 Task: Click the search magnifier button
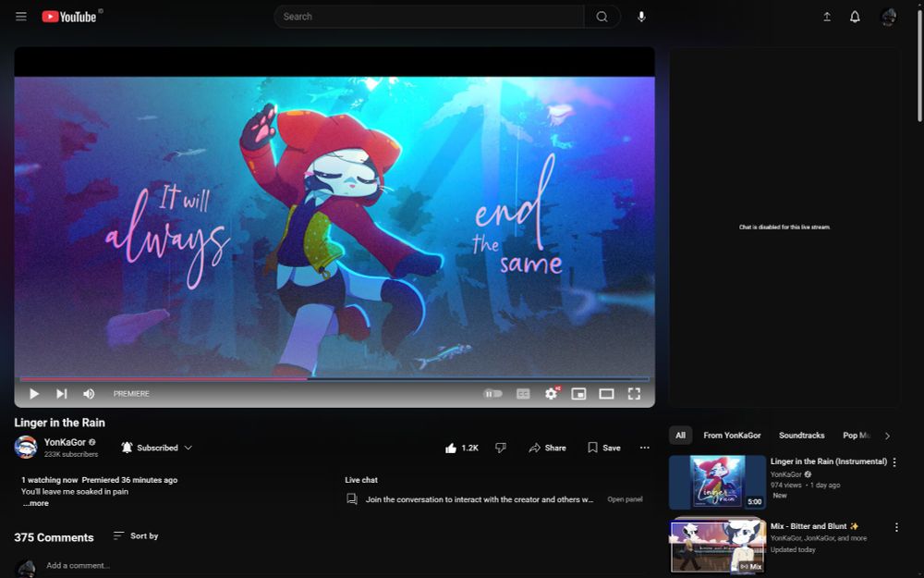coord(602,17)
